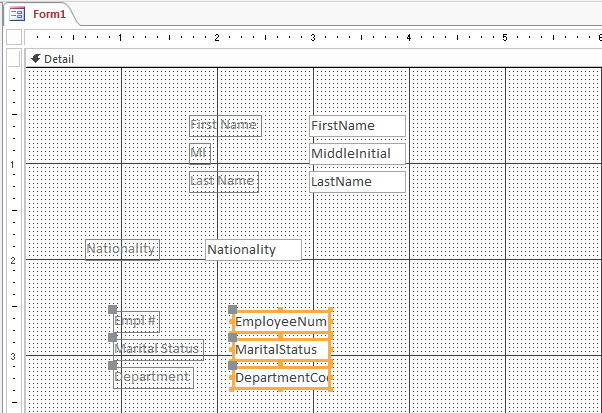Viewport: 602px width, 413px height.
Task: Click move handle of DepartmentCode text box
Action: click(x=232, y=365)
